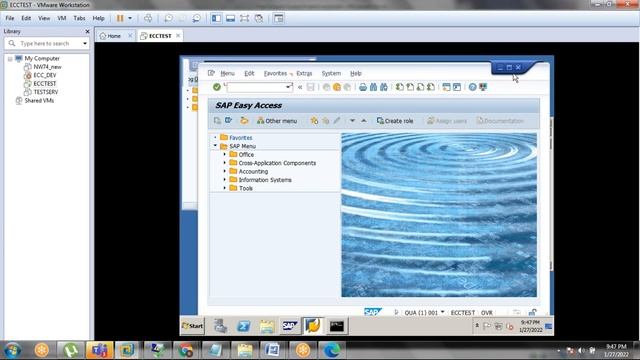Click the SAP Help question mark icon
The width and height of the screenshot is (640, 360).
(x=472, y=87)
